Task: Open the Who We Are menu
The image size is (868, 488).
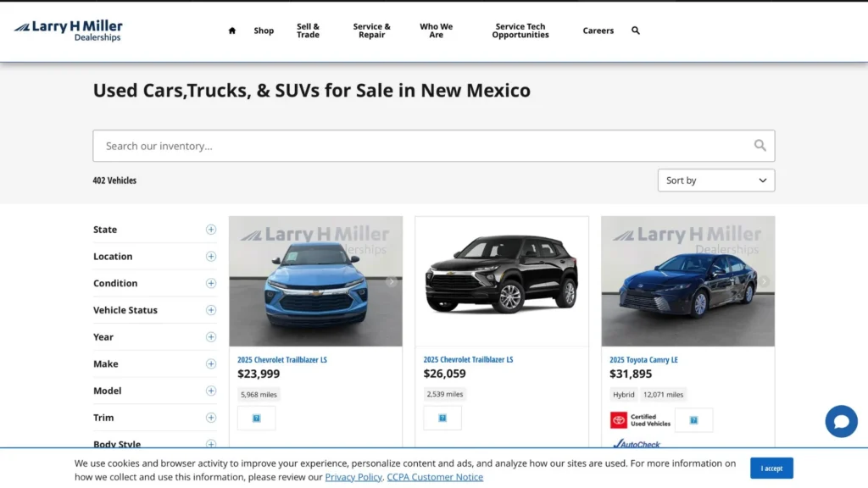Action: [x=436, y=30]
